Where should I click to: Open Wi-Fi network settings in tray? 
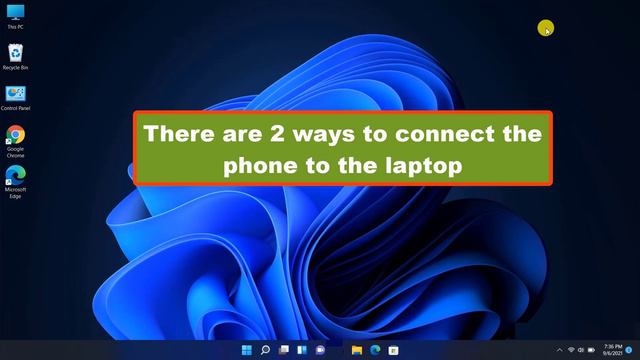pos(571,350)
